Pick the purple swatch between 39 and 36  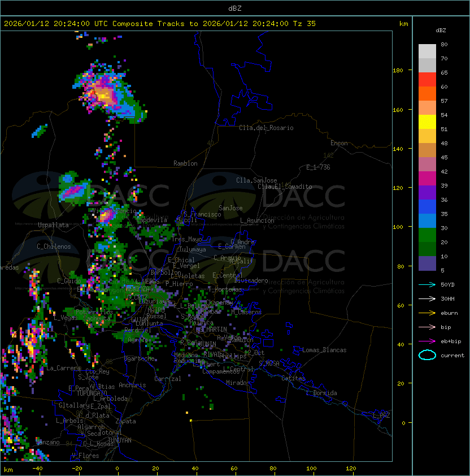(x=427, y=193)
